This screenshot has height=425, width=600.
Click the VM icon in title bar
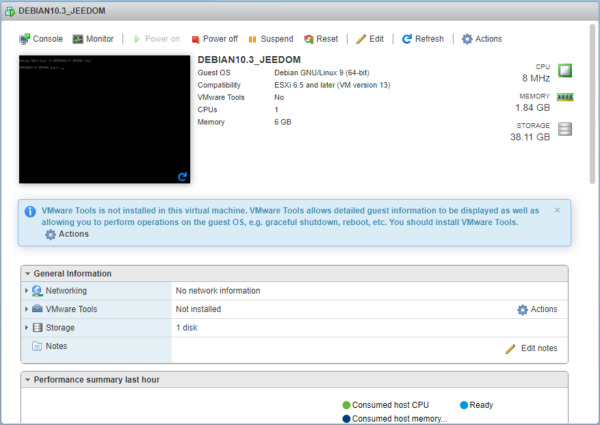10,11
